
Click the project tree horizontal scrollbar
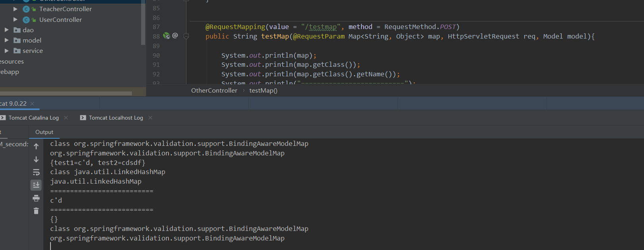coord(66,93)
